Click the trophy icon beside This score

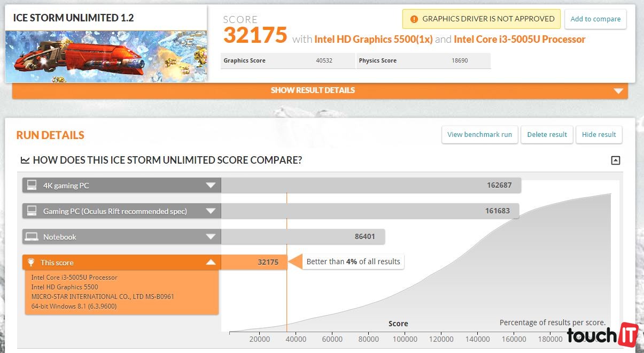click(x=32, y=263)
